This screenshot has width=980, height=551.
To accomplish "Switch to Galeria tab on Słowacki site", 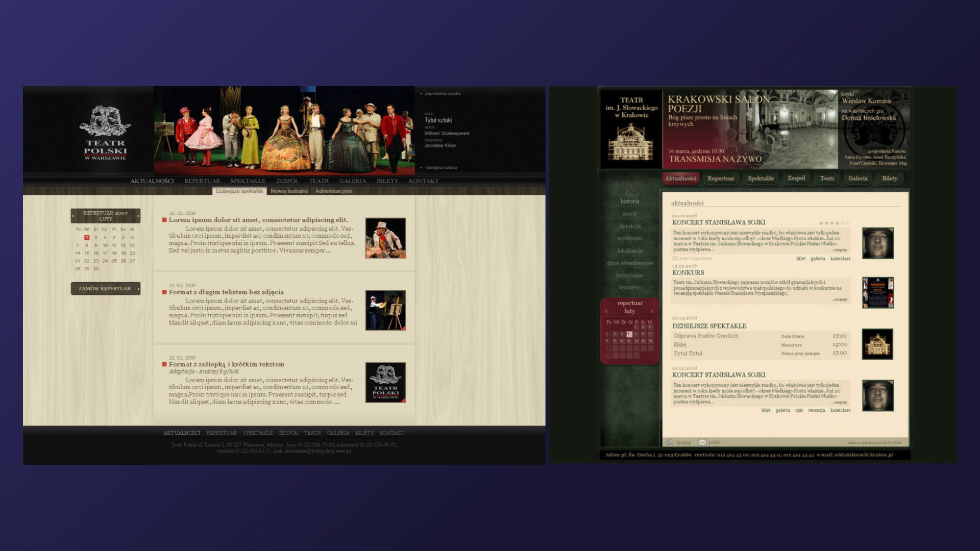I will point(857,179).
